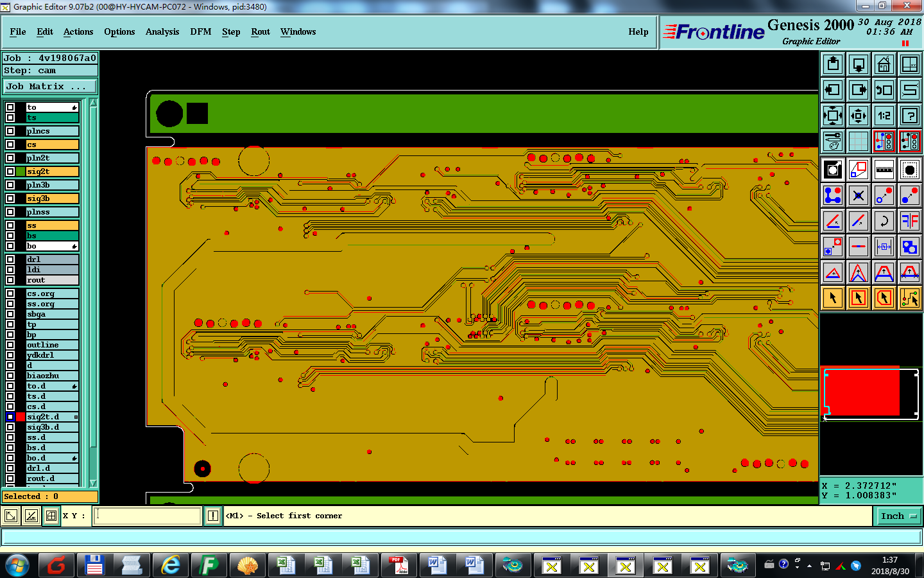Click the previous view icon
Image resolution: width=924 pixels, height=578 pixels.
click(884, 90)
